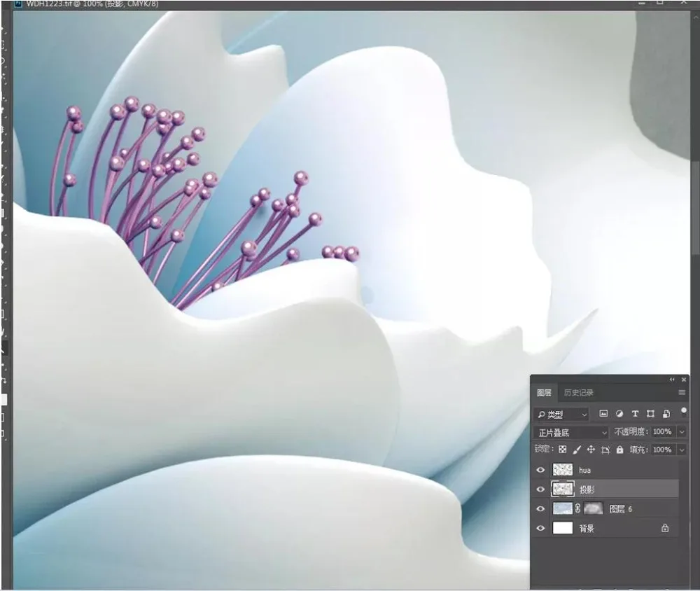The width and height of the screenshot is (700, 591).
Task: Filter layers by smart objects icon
Action: point(666,414)
